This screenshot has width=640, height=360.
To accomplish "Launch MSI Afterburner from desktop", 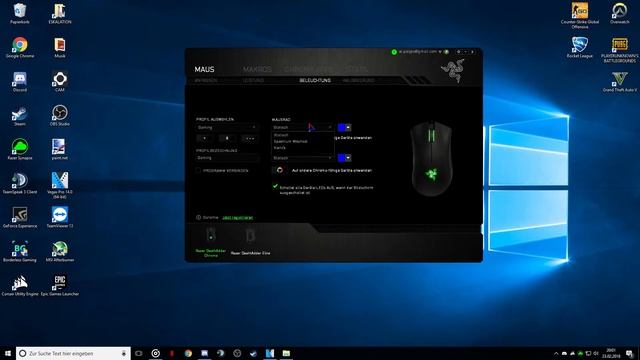I will tap(60, 251).
